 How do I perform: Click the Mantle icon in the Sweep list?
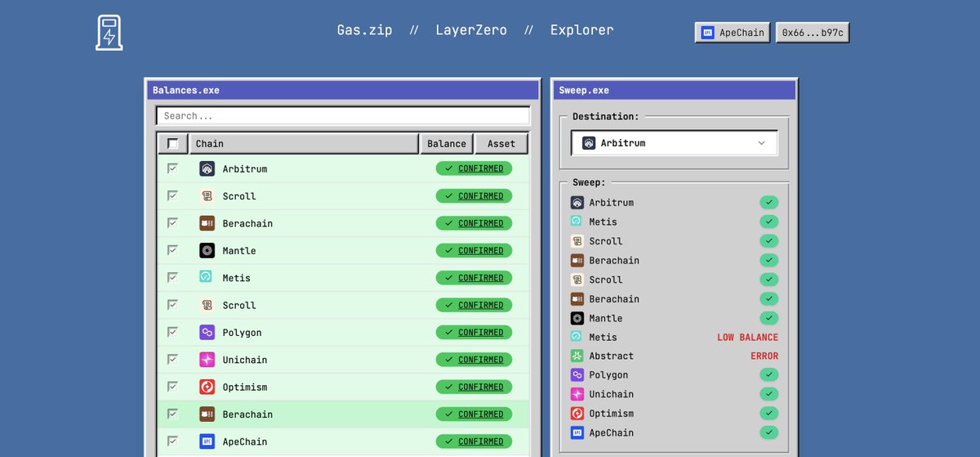pyautogui.click(x=577, y=318)
